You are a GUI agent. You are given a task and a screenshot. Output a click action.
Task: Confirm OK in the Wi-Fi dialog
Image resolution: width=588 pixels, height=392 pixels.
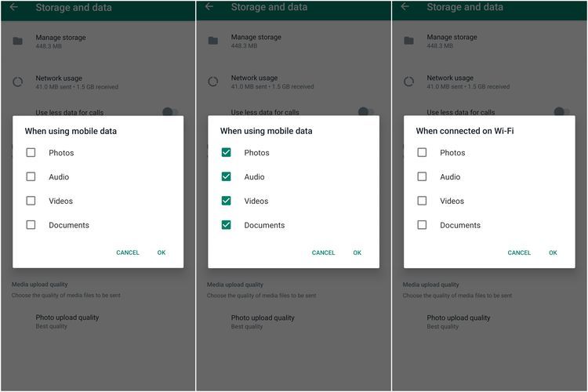point(553,252)
